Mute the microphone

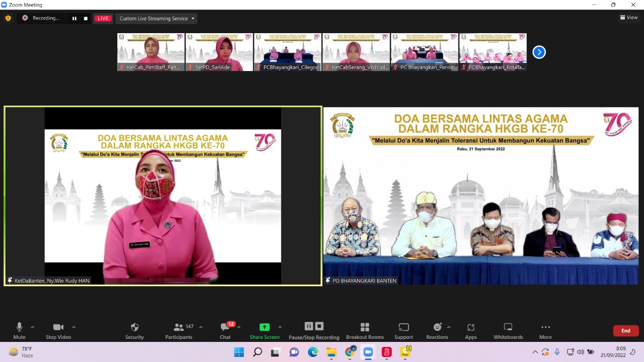(x=19, y=330)
